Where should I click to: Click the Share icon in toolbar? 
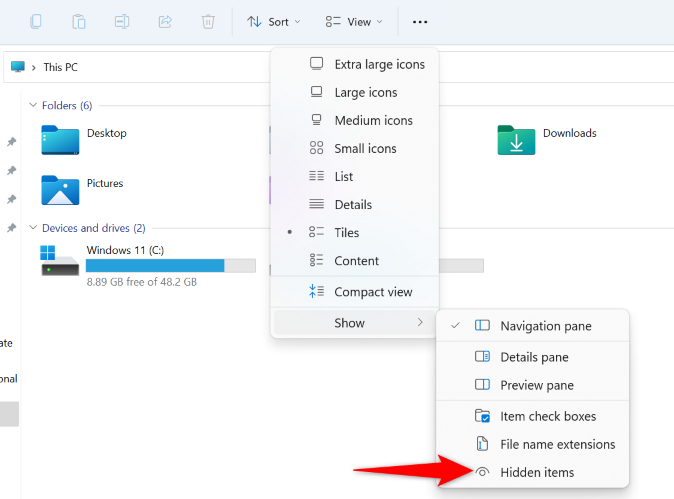point(165,21)
